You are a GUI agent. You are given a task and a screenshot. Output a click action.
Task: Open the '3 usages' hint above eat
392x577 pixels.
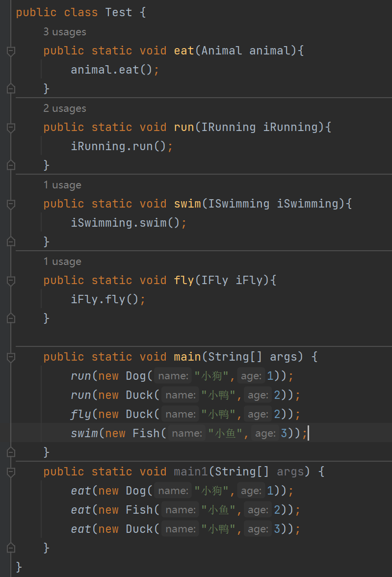click(x=65, y=32)
